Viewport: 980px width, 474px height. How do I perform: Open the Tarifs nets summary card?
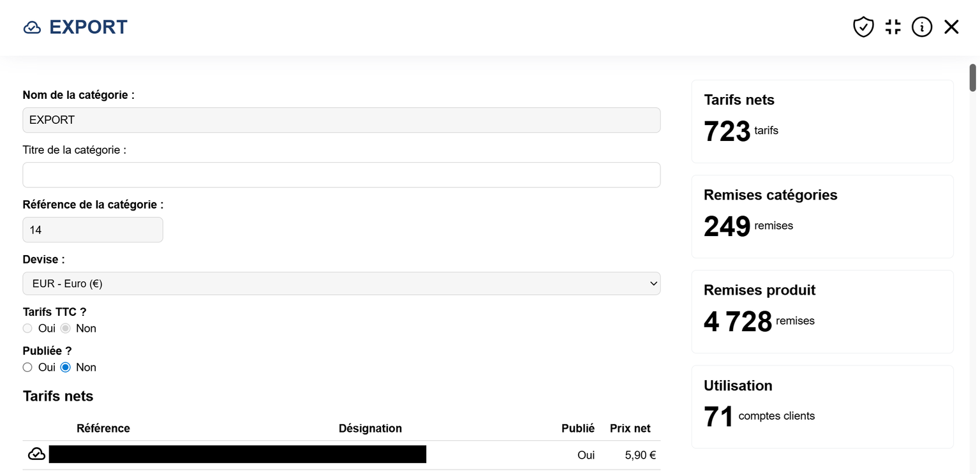pyautogui.click(x=822, y=121)
